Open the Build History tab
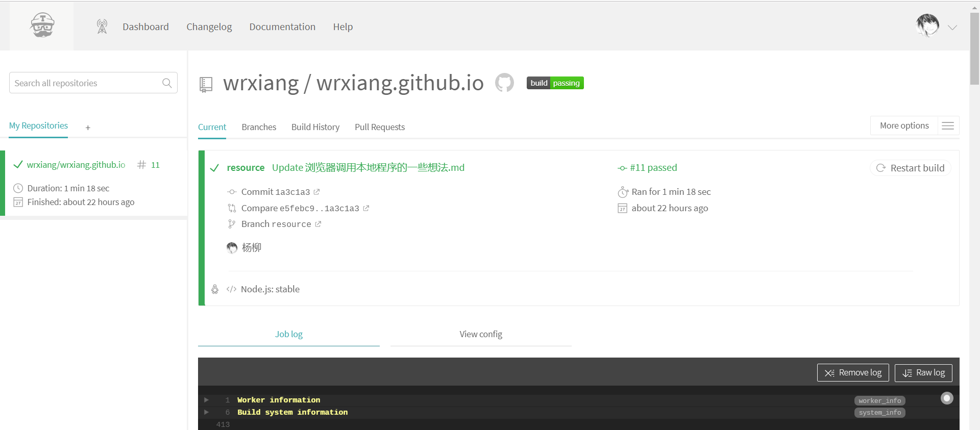This screenshot has width=980, height=430. [315, 127]
